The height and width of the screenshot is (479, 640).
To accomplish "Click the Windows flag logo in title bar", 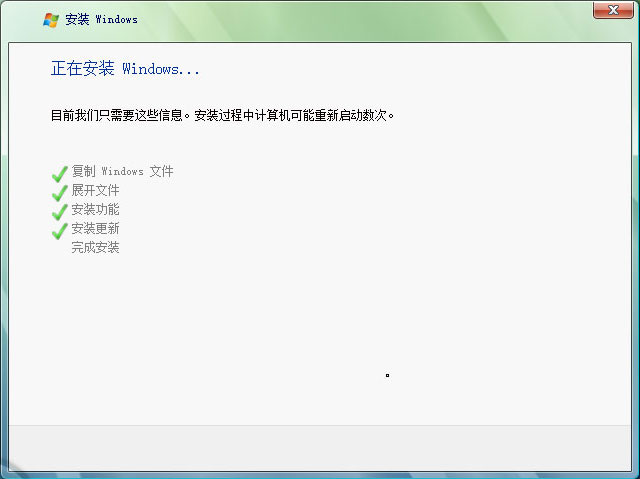I will [51, 20].
